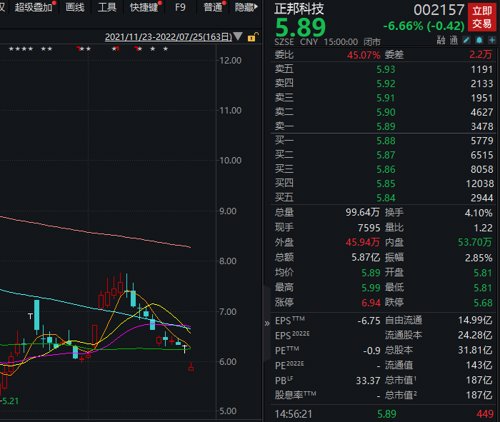Select the 买一 bid price 5.88

[386, 141]
